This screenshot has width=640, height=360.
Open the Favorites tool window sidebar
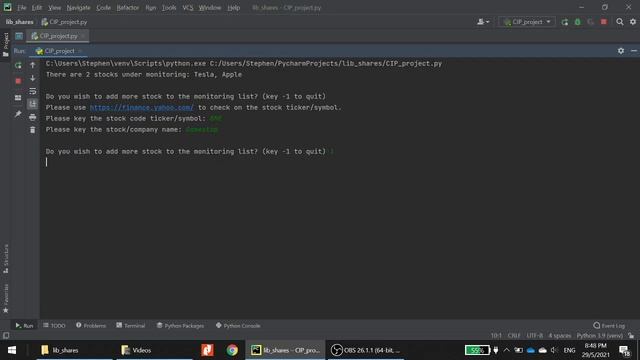[5, 299]
